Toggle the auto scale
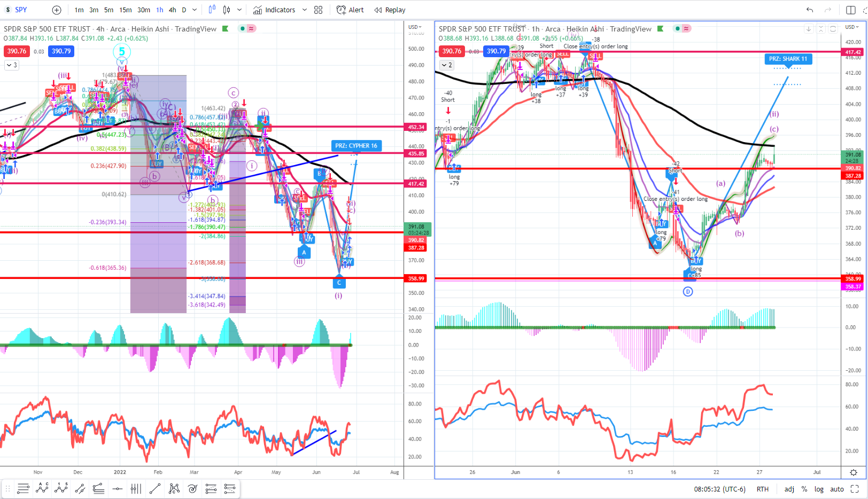The width and height of the screenshot is (868, 499). pyautogui.click(x=837, y=489)
